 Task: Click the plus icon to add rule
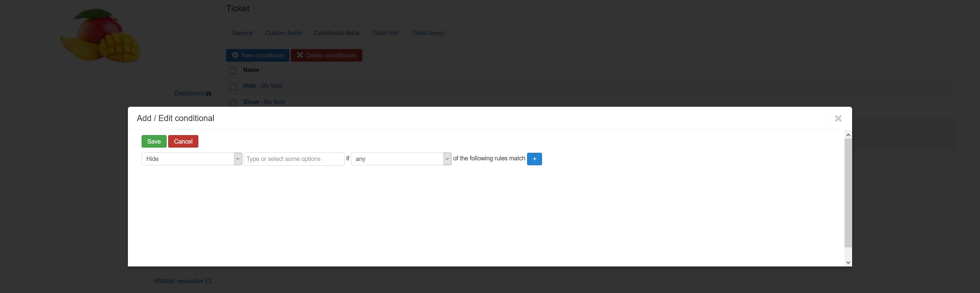534,159
